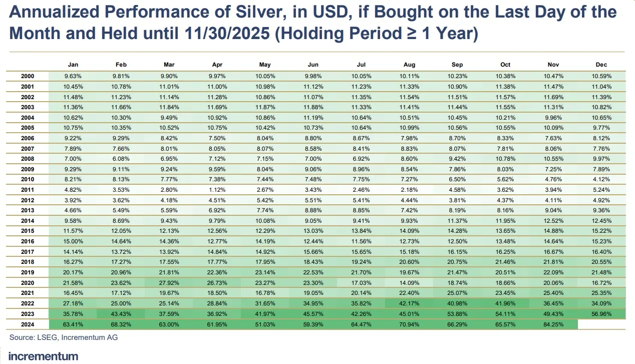
Task: Select the 2024 row label
Action: click(x=28, y=324)
